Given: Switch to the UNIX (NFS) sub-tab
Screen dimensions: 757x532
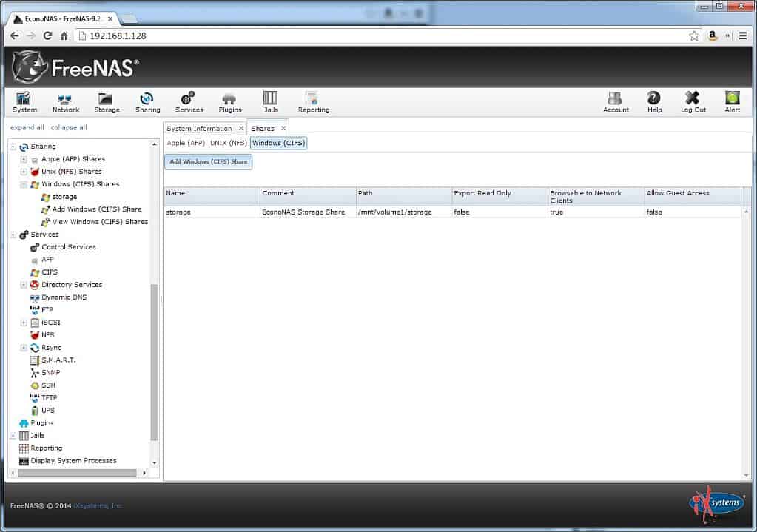Looking at the screenshot, I should coord(229,143).
